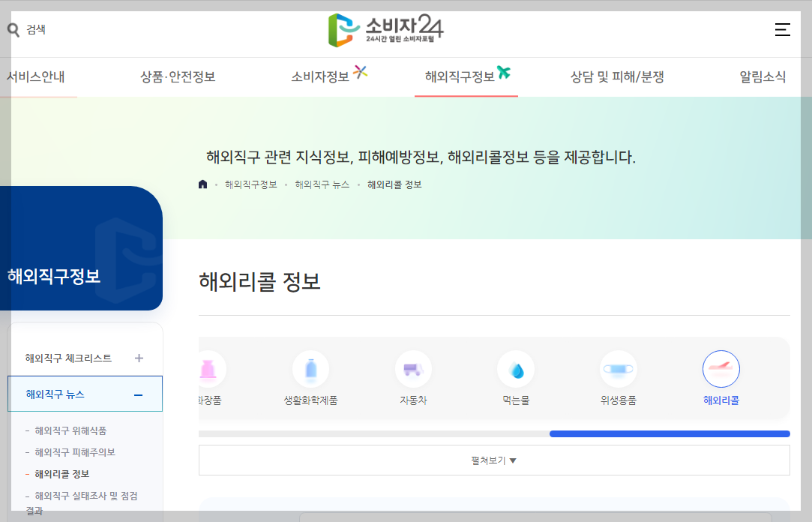The height and width of the screenshot is (522, 812).
Task: Click the 소비자24 logo
Action: coord(386,30)
